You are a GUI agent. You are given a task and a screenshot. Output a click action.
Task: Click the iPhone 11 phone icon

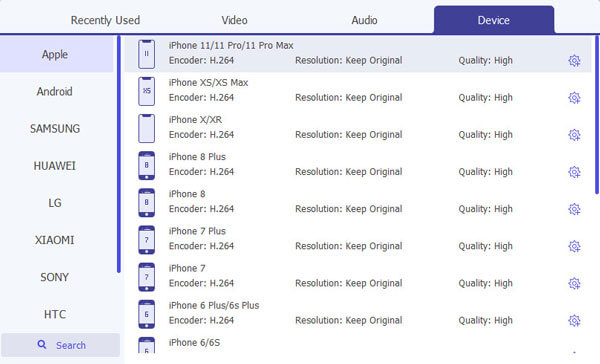(x=147, y=54)
